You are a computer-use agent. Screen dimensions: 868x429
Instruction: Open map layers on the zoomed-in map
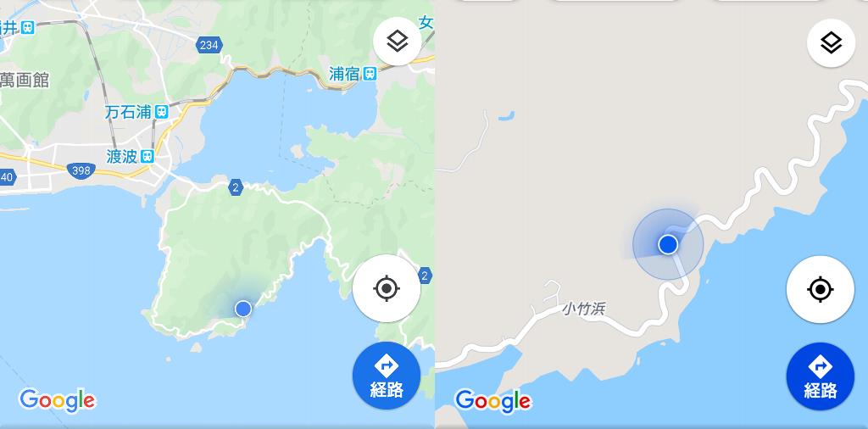click(832, 42)
